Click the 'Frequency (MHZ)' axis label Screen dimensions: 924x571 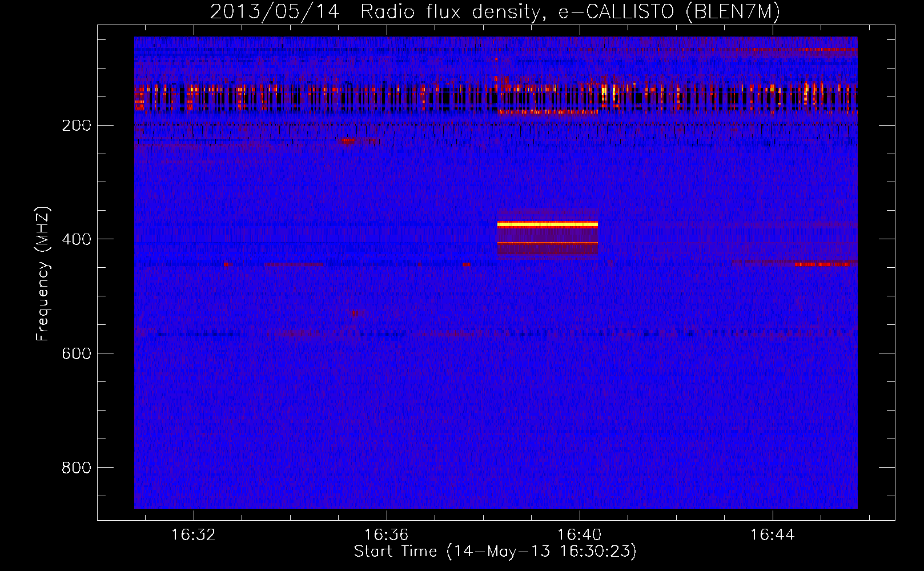pyautogui.click(x=43, y=274)
